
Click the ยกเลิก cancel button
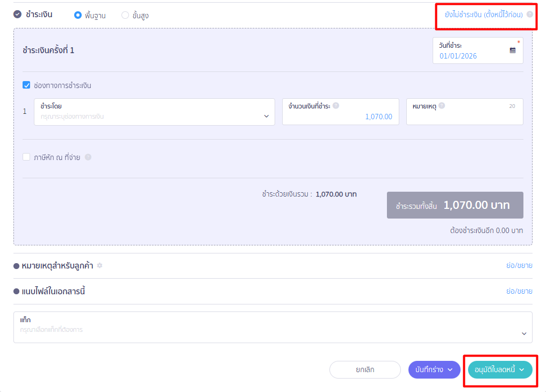click(365, 369)
